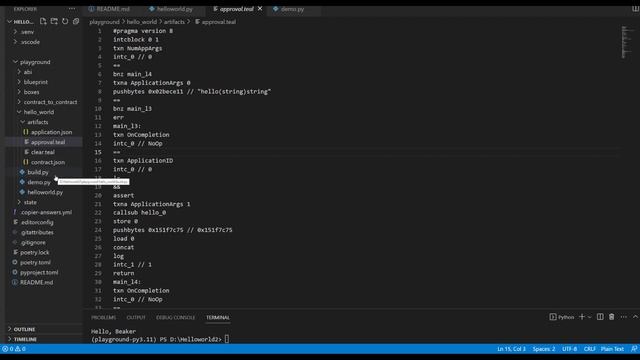The height and width of the screenshot is (360, 640).
Task: Open the Problems panel tab
Action: [104, 318]
